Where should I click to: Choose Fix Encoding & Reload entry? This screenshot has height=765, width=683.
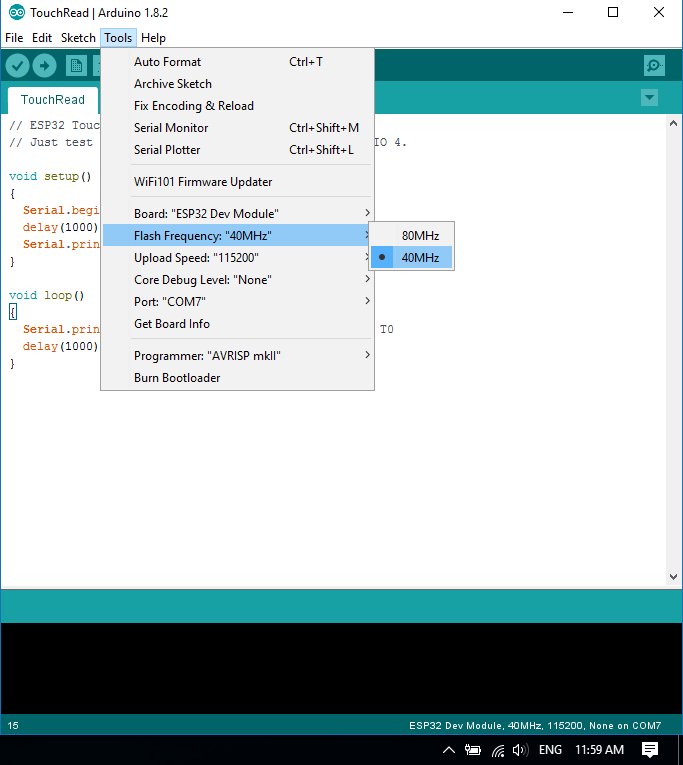(238, 106)
